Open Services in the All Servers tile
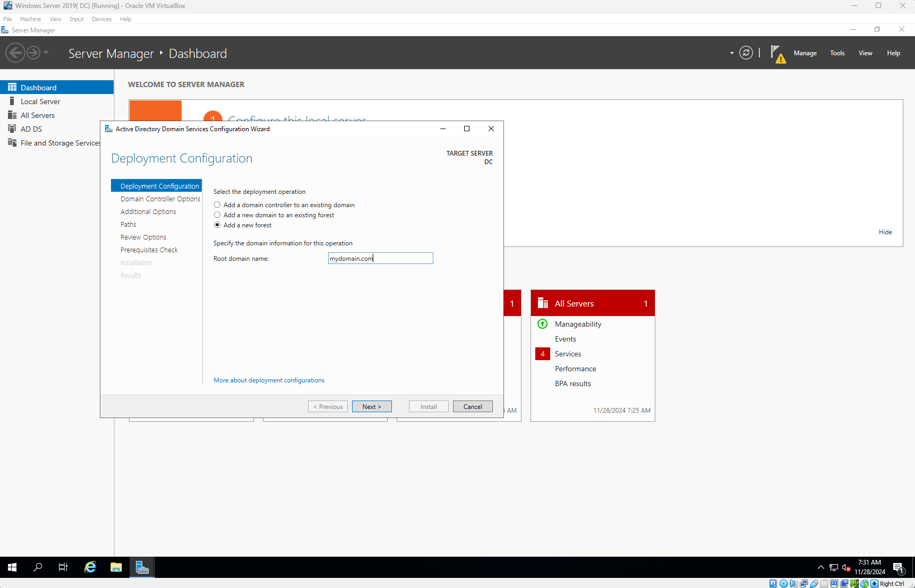Viewport: 915px width, 588px height. pyautogui.click(x=568, y=354)
